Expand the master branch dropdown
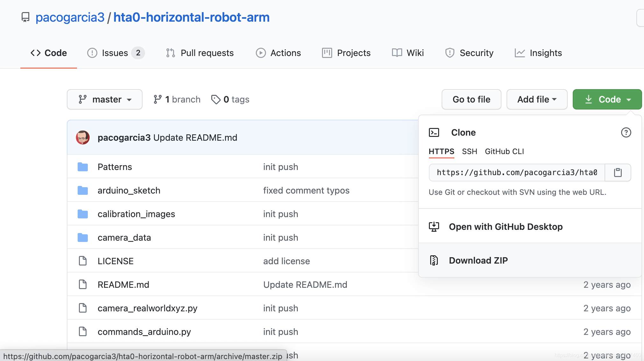Viewport: 644px width, 361px height. (x=105, y=99)
